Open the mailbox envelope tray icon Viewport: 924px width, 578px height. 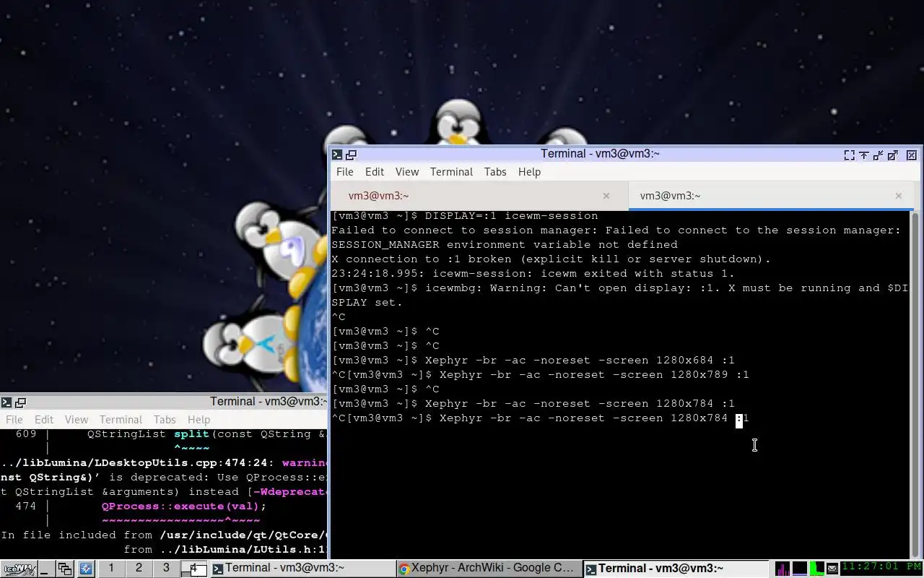832,569
